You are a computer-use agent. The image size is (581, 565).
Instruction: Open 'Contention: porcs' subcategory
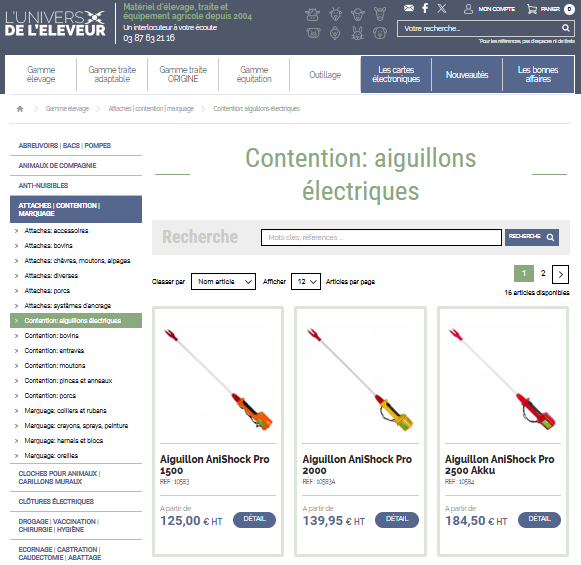point(50,396)
